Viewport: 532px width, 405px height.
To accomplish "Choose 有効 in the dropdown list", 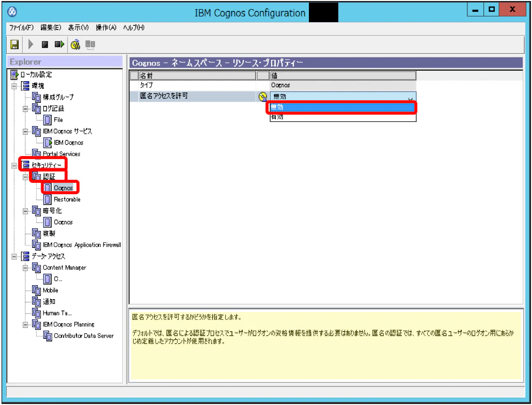I will [342, 117].
